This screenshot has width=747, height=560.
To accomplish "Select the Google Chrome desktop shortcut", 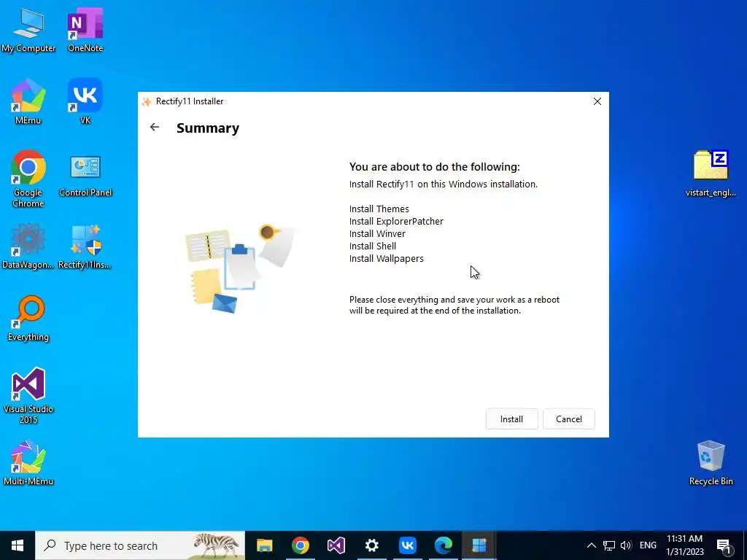I will tap(28, 179).
